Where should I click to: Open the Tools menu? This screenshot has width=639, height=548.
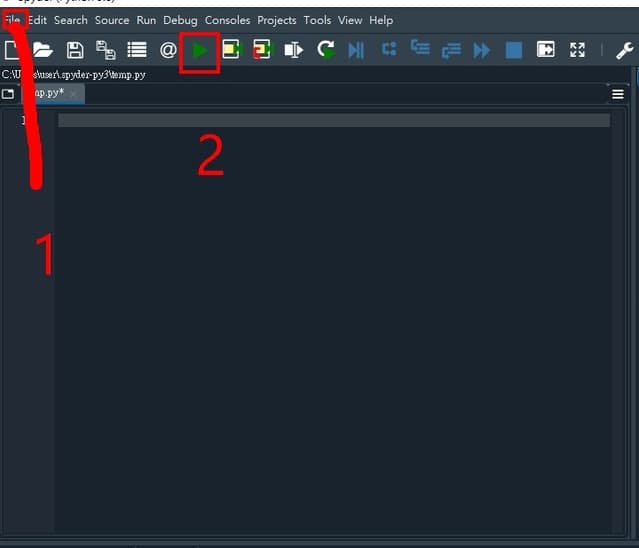tap(317, 20)
